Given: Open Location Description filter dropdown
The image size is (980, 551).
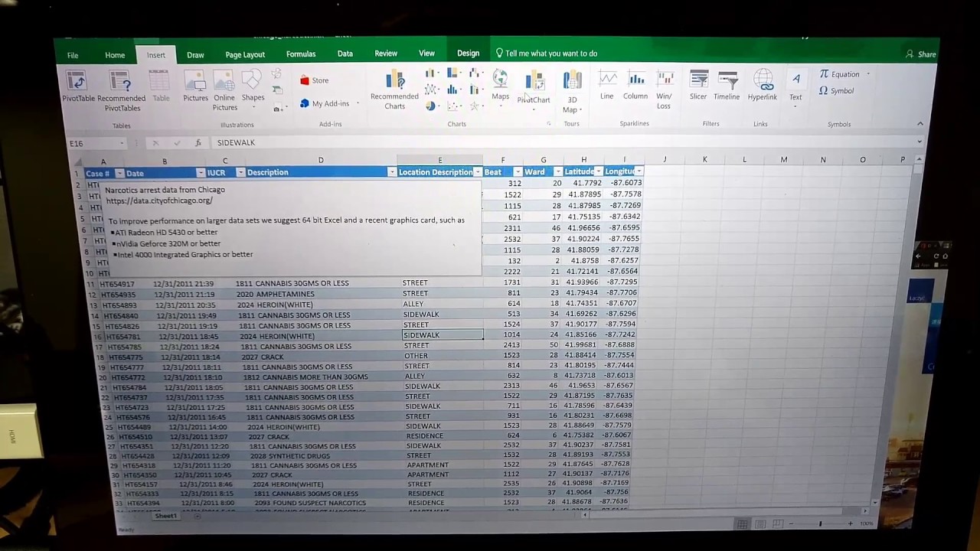Looking at the screenshot, I should point(478,172).
